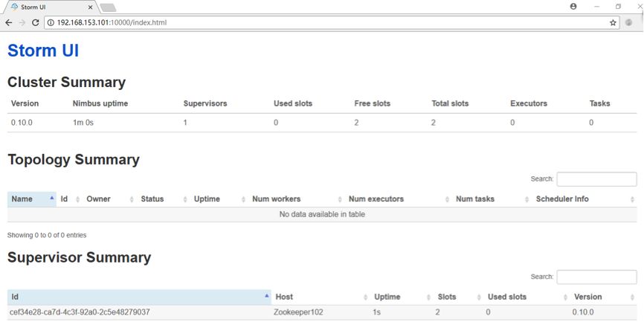Screen dimensions: 644x325
Task: Click the Supervisor Summary version cell 0.10.0
Action: click(583, 312)
